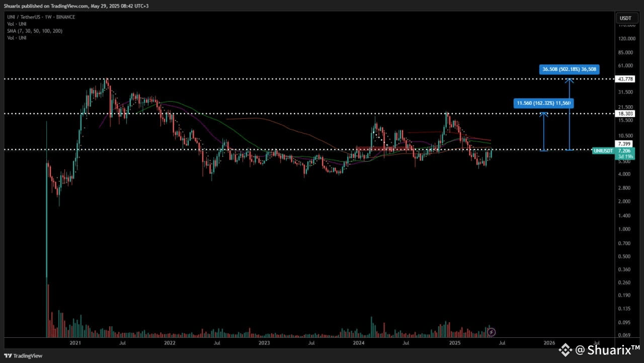Image resolution: width=644 pixels, height=363 pixels.
Task: Click 2023 on the time axis
Action: (x=264, y=343)
